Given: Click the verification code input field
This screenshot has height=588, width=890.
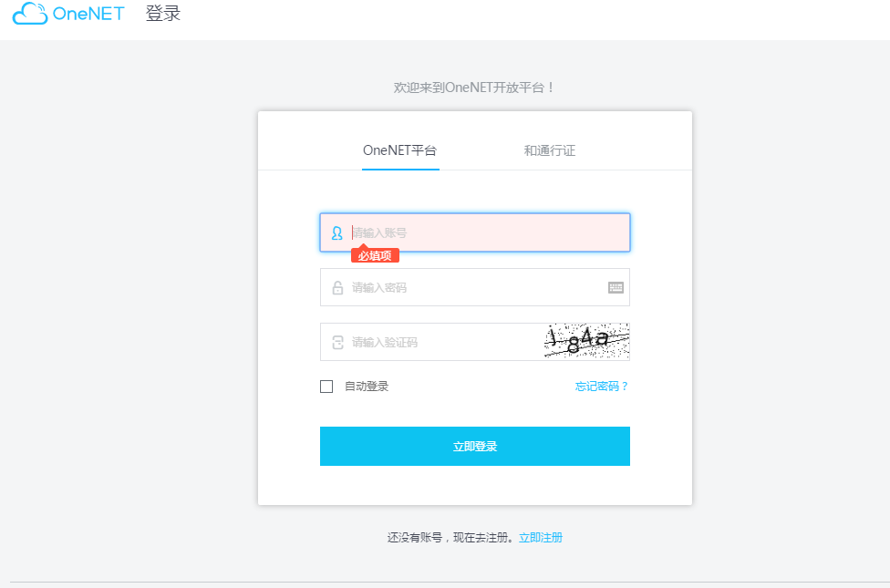Looking at the screenshot, I should [x=438, y=342].
